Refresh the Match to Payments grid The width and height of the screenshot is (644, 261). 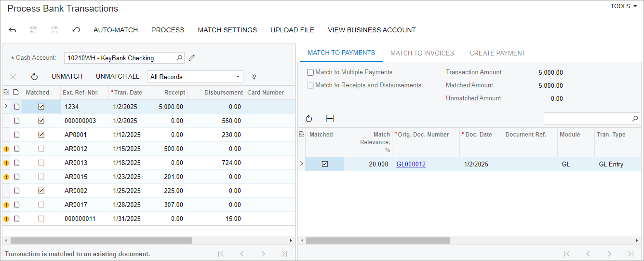[x=309, y=119]
